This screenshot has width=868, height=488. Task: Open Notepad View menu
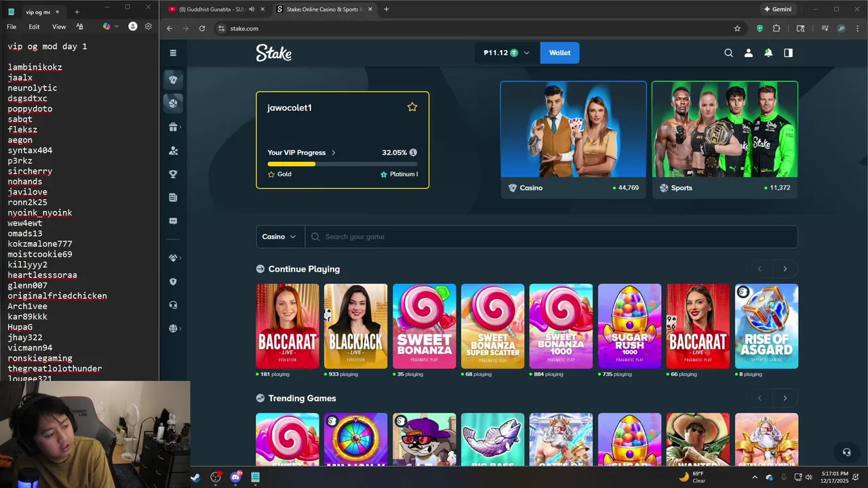pos(59,26)
